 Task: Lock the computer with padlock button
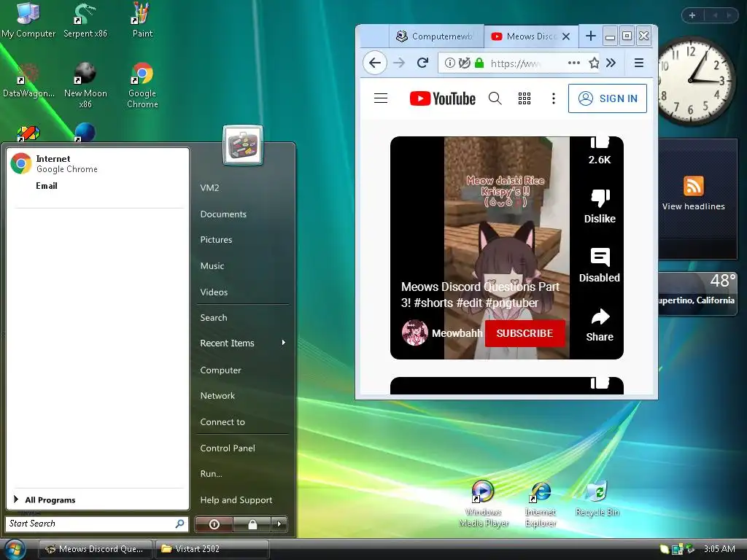click(x=252, y=524)
